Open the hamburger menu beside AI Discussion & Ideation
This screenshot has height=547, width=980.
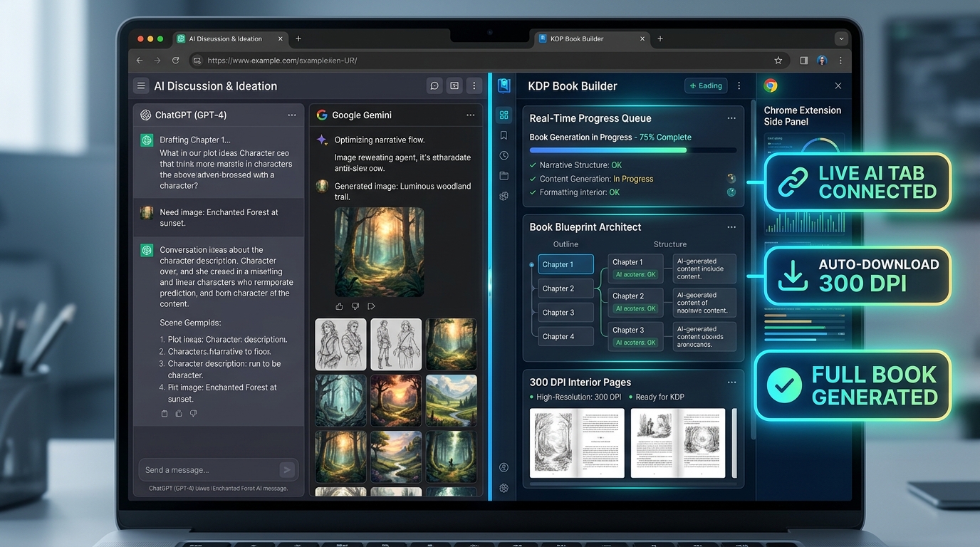[141, 86]
